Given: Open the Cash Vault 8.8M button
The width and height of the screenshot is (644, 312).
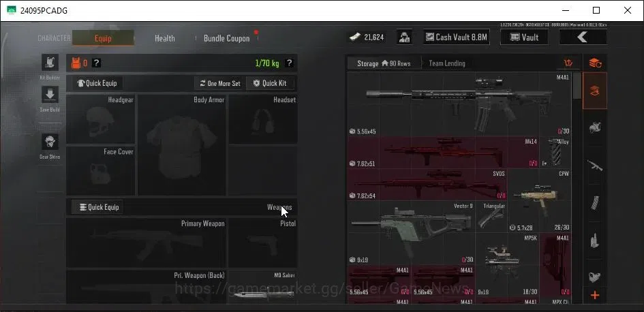Looking at the screenshot, I should [x=457, y=37].
